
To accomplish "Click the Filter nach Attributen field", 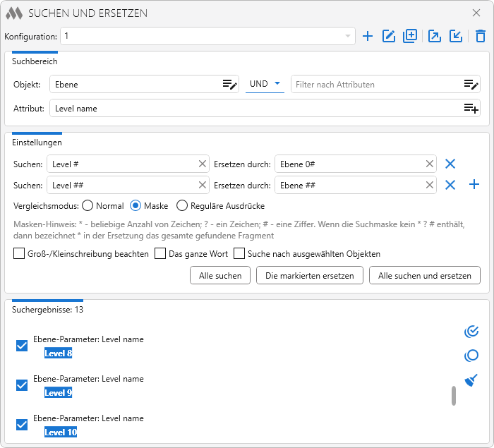I will pos(375,85).
